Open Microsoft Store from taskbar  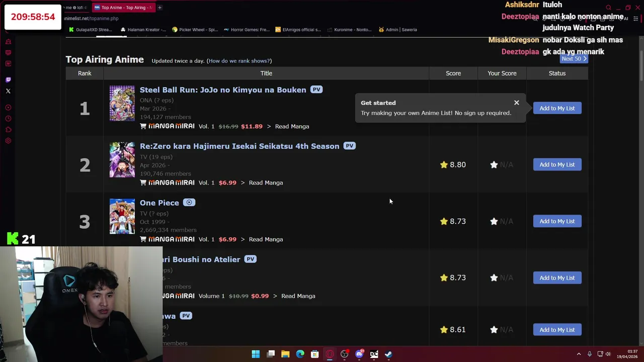point(315,354)
